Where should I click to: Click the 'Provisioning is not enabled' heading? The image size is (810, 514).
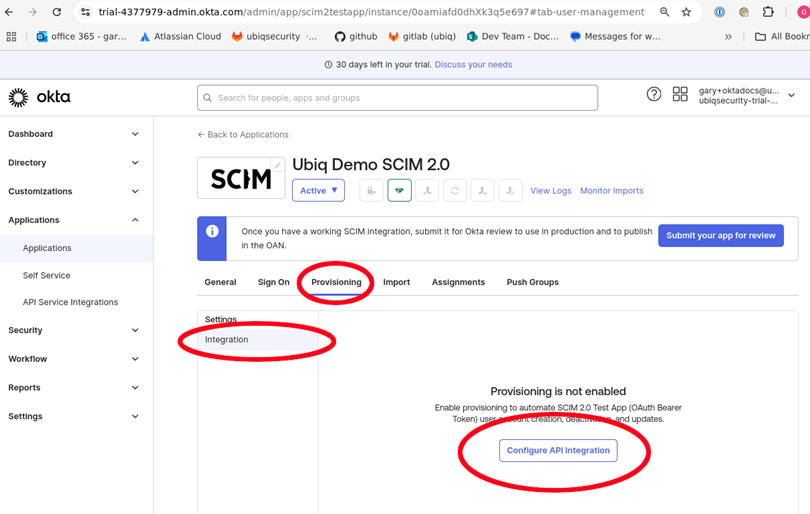[558, 392]
